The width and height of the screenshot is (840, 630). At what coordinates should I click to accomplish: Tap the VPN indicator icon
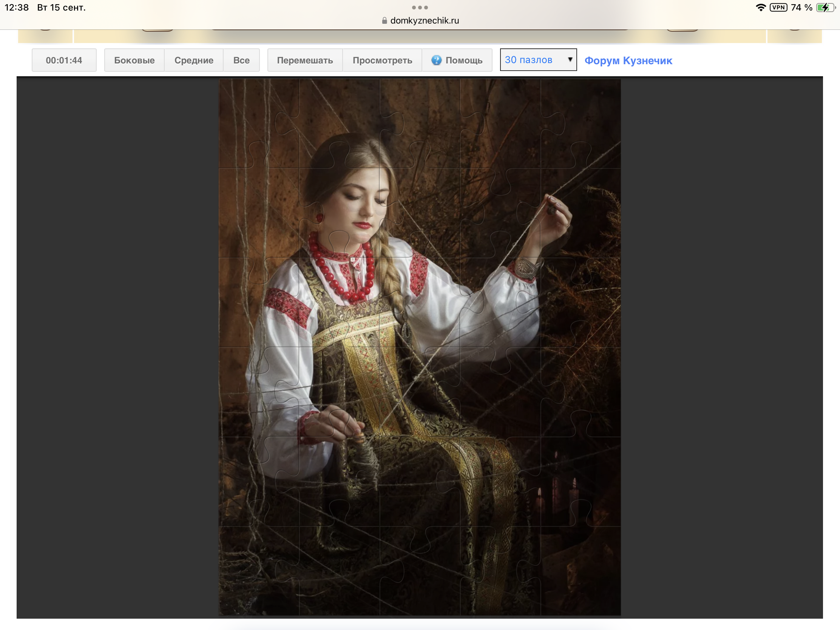(778, 8)
